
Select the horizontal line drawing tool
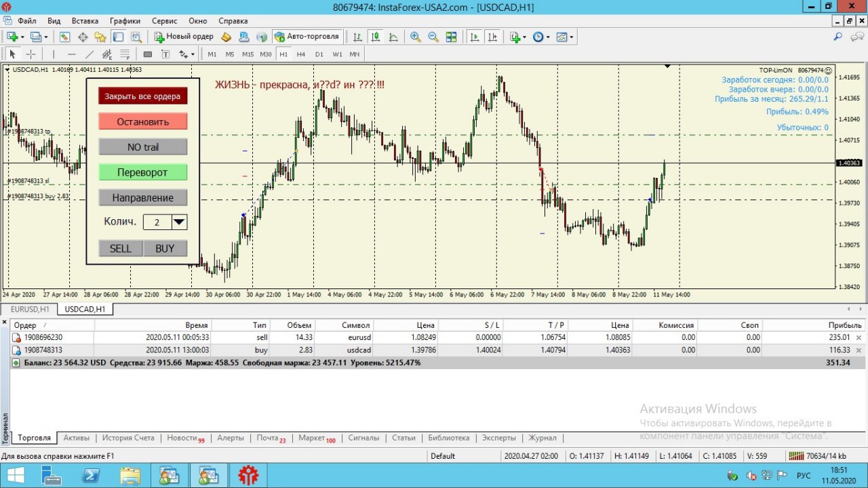click(x=72, y=54)
